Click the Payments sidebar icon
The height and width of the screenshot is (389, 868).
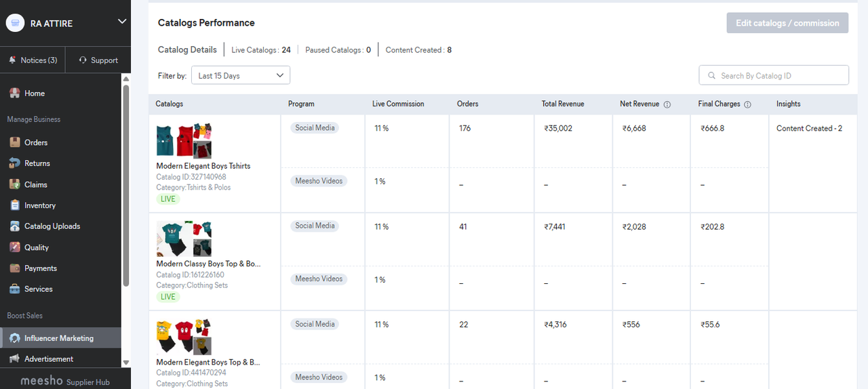click(14, 268)
